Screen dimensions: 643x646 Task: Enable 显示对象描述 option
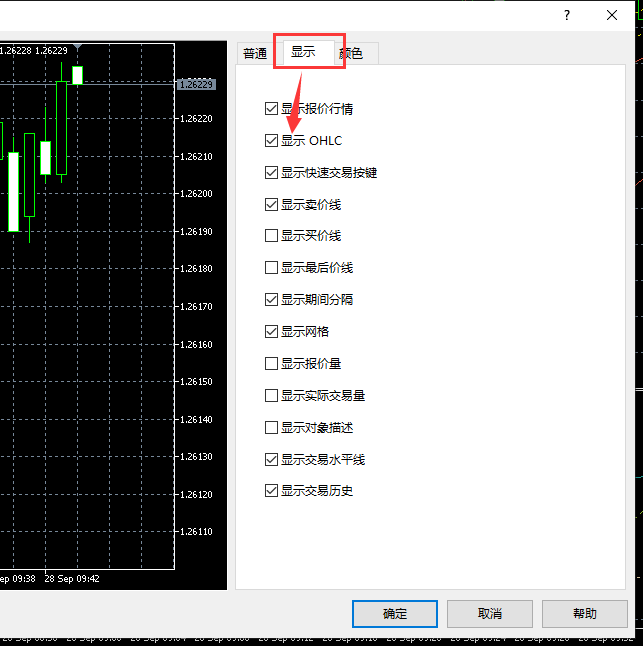(x=271, y=428)
